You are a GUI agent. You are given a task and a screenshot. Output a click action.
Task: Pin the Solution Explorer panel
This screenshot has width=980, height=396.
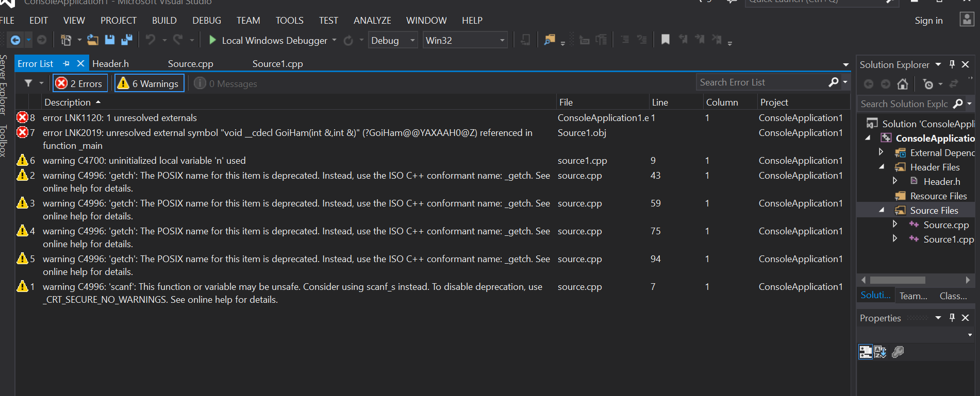coord(952,64)
